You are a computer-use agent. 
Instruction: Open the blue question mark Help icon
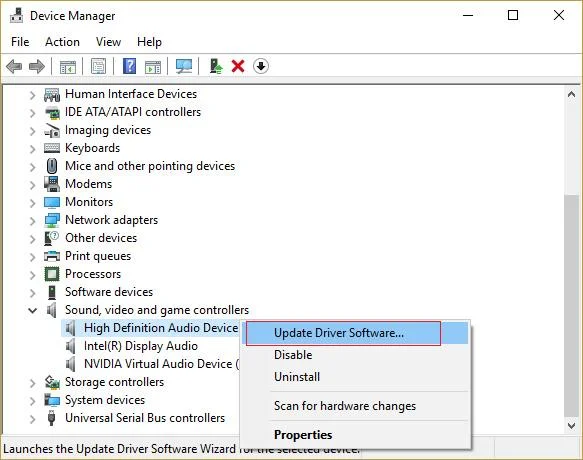tap(129, 67)
